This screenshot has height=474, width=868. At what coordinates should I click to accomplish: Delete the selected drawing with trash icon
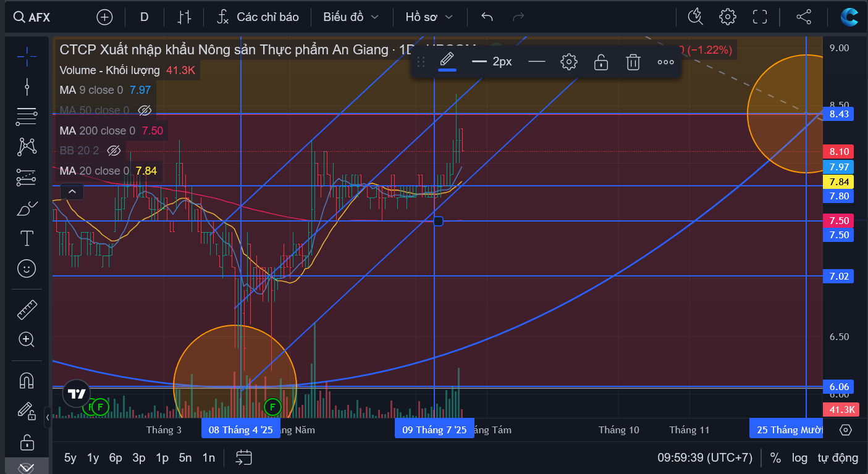click(633, 62)
